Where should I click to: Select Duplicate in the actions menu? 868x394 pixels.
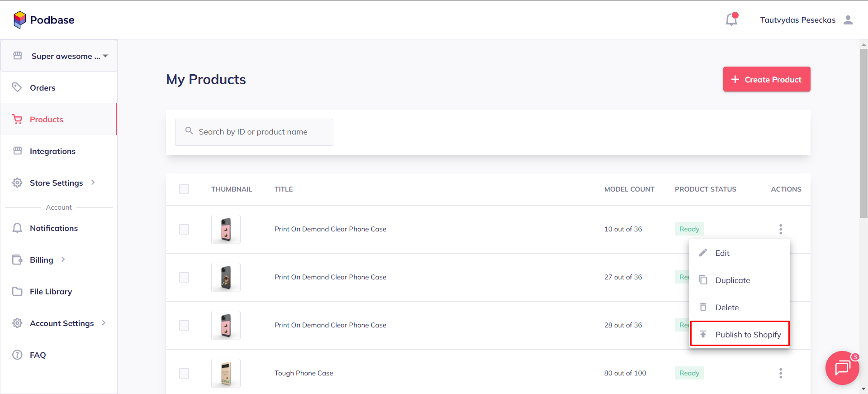[x=732, y=280]
